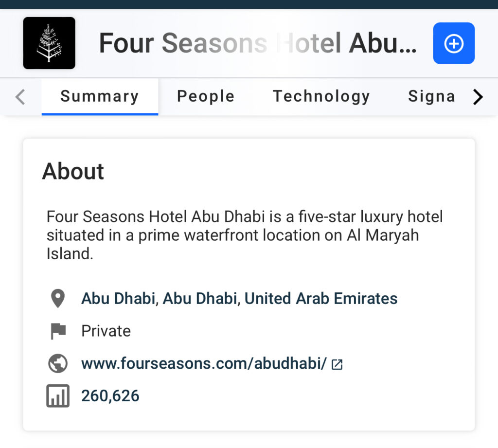The height and width of the screenshot is (448, 498).
Task: Open the Summary tab
Action: coord(100,96)
